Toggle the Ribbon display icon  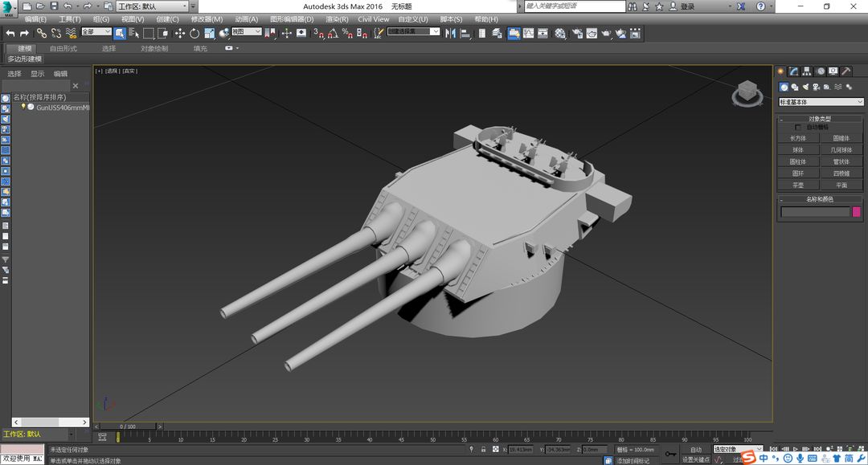pyautogui.click(x=514, y=33)
